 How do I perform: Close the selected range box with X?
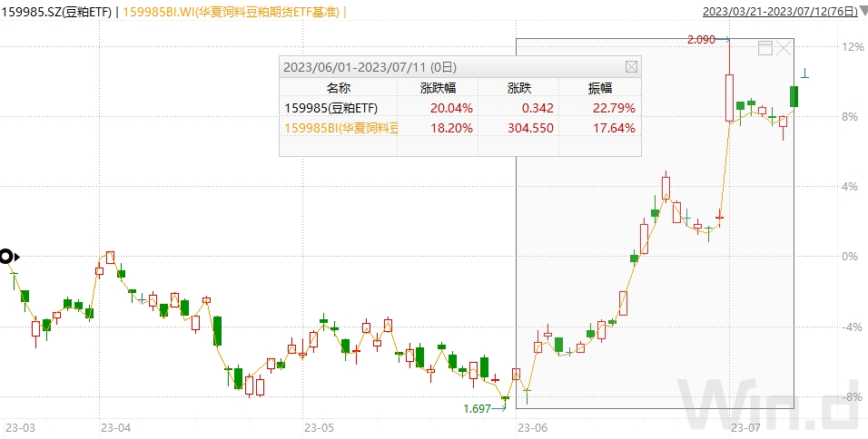click(784, 49)
